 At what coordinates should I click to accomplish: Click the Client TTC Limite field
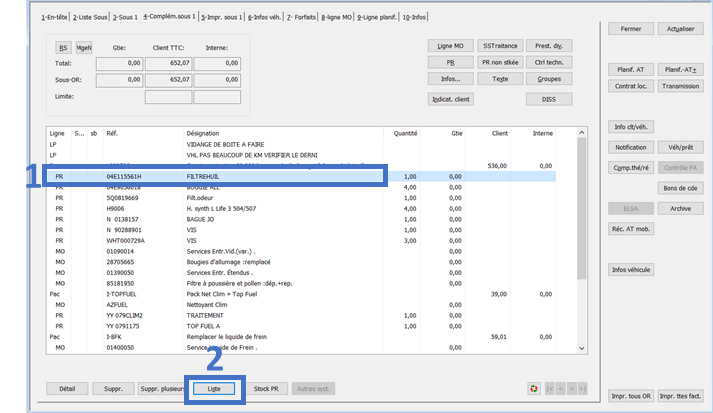coord(168,97)
